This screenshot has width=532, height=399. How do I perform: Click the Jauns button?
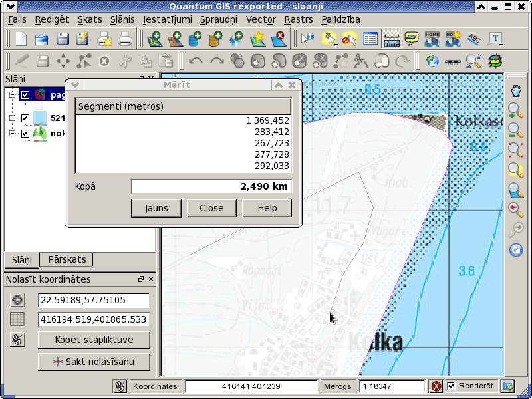pos(156,208)
